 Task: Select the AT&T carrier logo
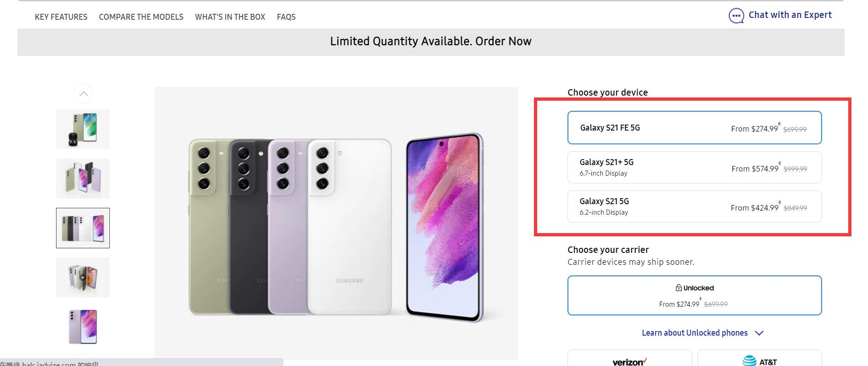point(759,361)
